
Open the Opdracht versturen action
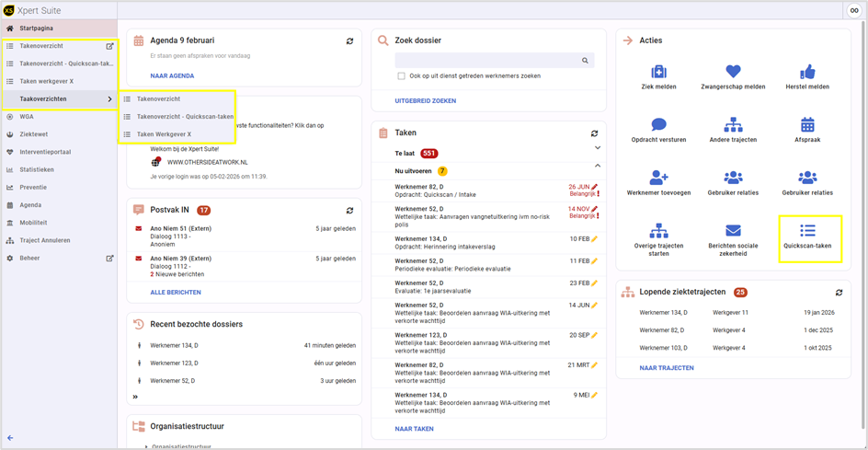[x=658, y=131]
